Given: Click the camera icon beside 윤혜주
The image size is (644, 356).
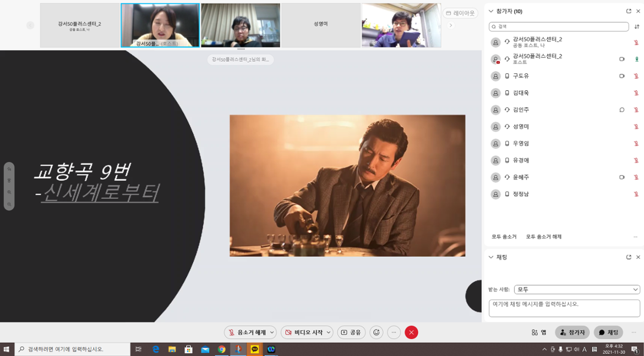Looking at the screenshot, I should 622,177.
